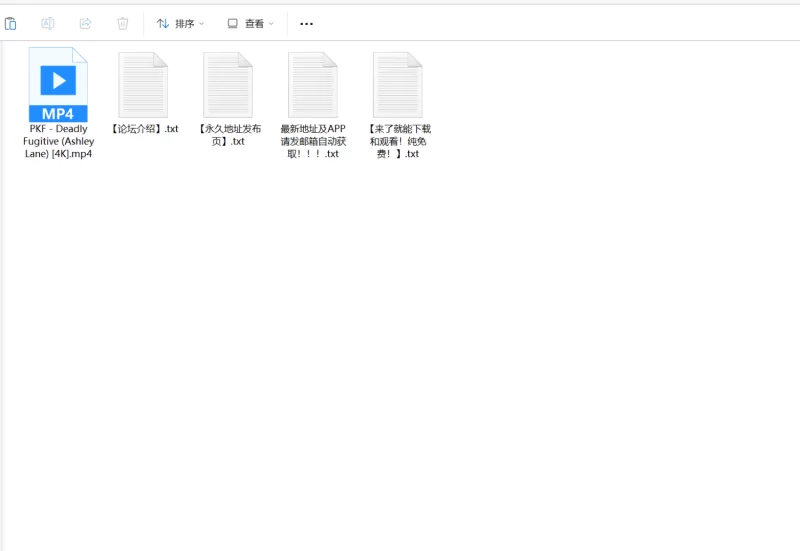Click the 【论坛介绍】.txt file name label
Viewport: 800px width, 551px height.
pos(143,129)
